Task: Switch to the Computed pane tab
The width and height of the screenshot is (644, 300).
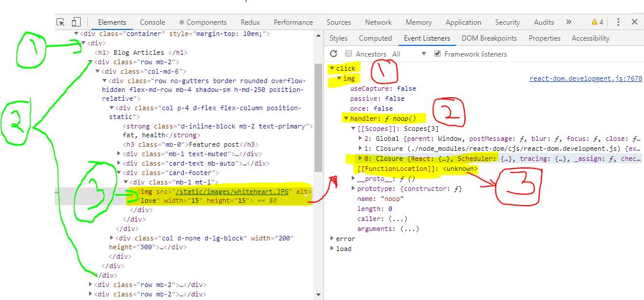Action: [x=375, y=38]
